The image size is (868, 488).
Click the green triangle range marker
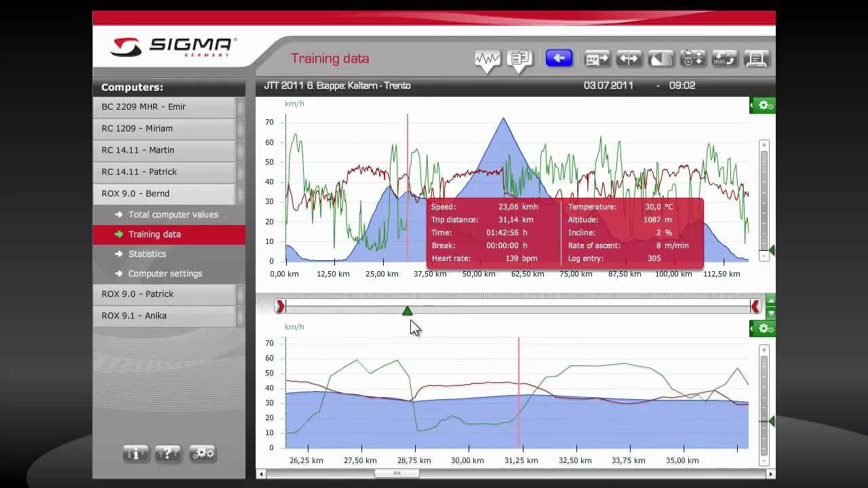(407, 311)
